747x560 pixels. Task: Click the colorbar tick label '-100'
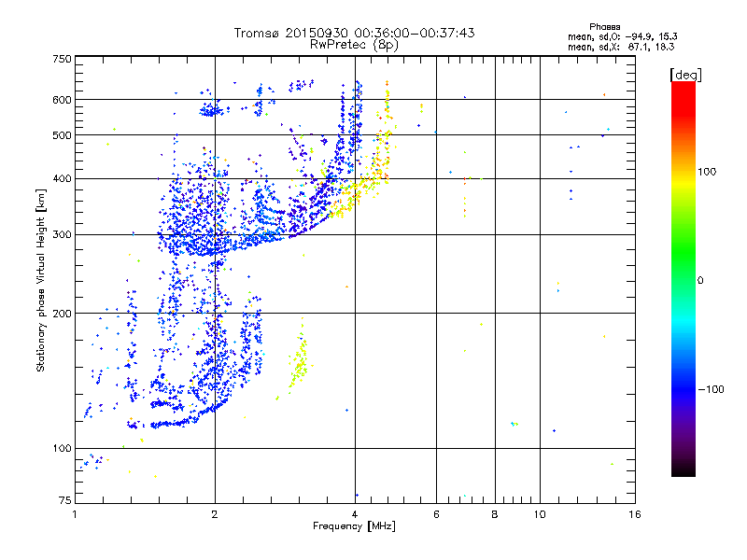pyautogui.click(x=712, y=389)
